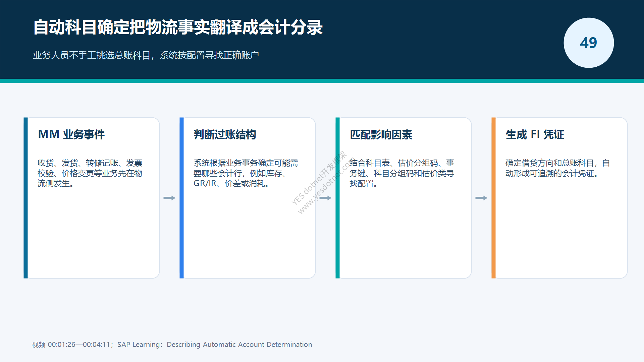Click the paragraph starting 结合科目表、估价分组码
Viewport: 644px width, 362px height.
(402, 173)
